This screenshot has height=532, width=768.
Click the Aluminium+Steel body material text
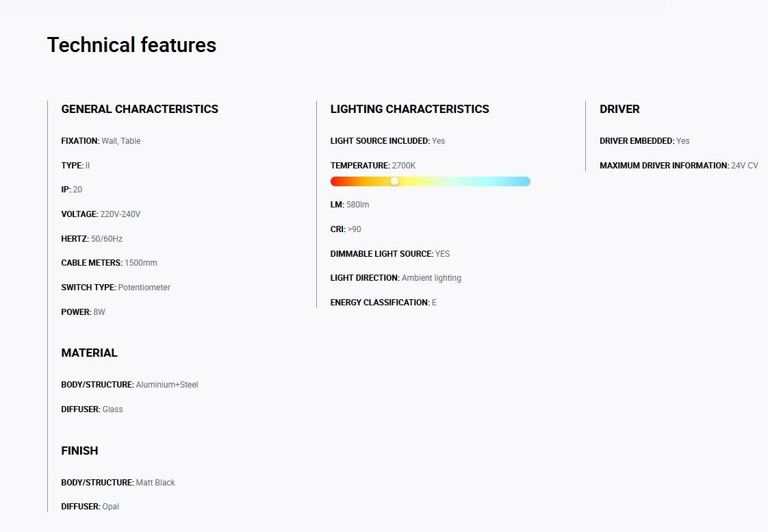coord(167,385)
